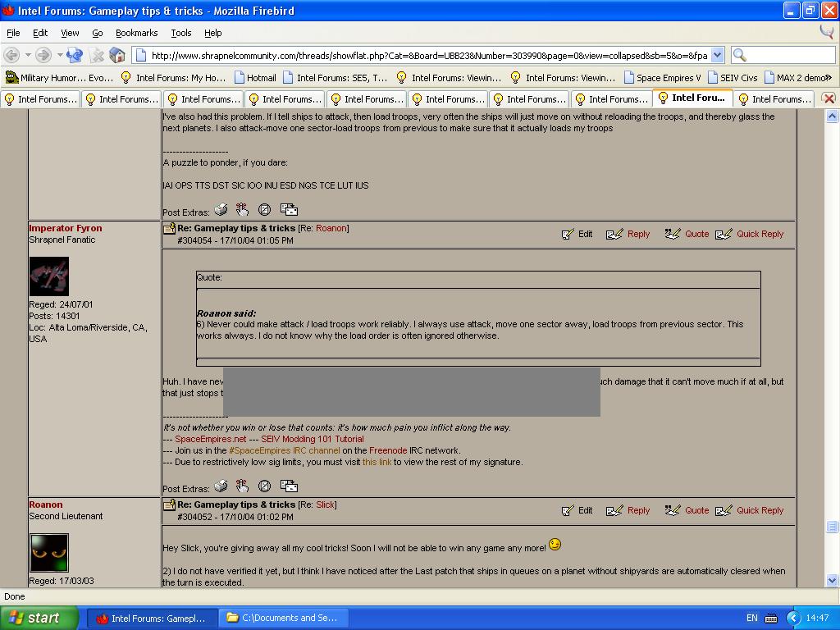
Task: Click the page's vertical scrollbar down arrow
Action: [x=832, y=580]
